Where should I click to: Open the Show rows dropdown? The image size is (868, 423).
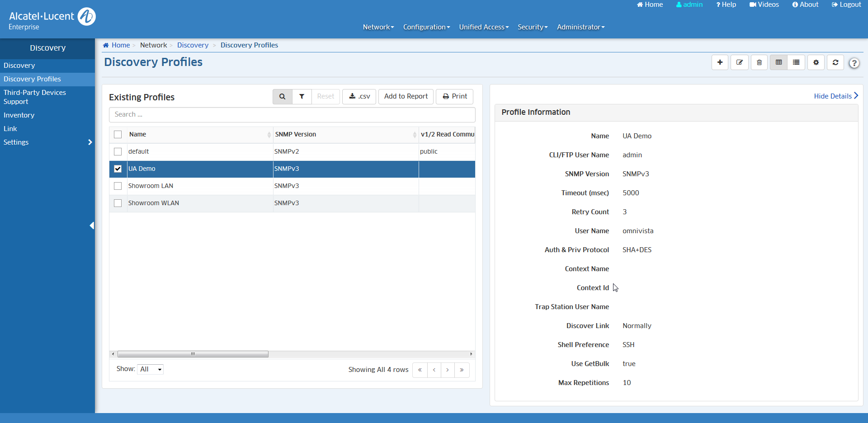click(150, 369)
